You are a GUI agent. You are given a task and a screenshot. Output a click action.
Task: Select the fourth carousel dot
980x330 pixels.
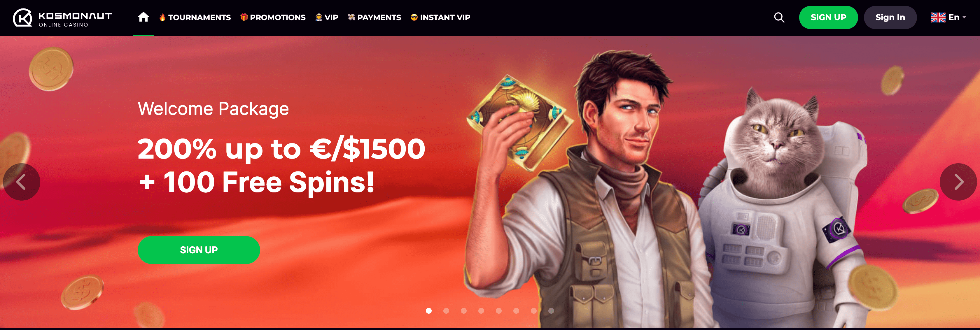(481, 310)
